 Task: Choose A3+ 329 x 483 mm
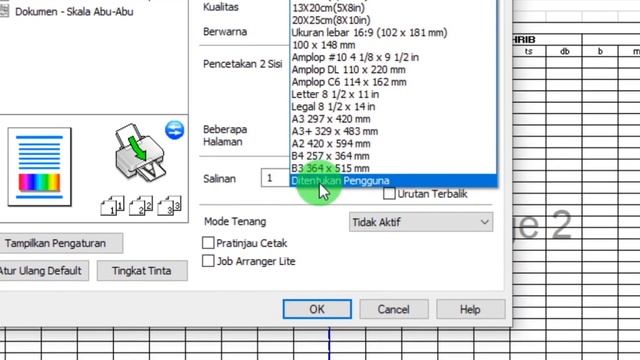(393, 131)
